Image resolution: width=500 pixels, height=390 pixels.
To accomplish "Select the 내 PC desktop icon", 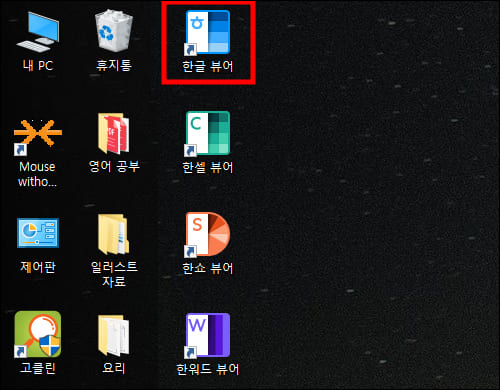I will (38, 32).
